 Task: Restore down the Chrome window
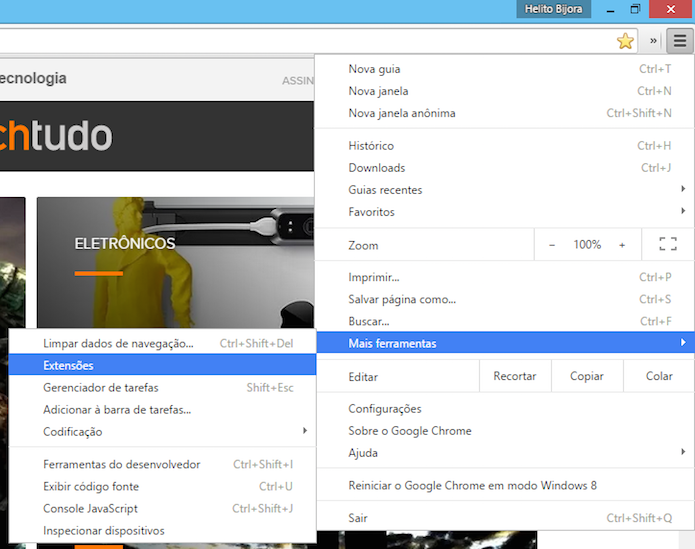point(635,9)
